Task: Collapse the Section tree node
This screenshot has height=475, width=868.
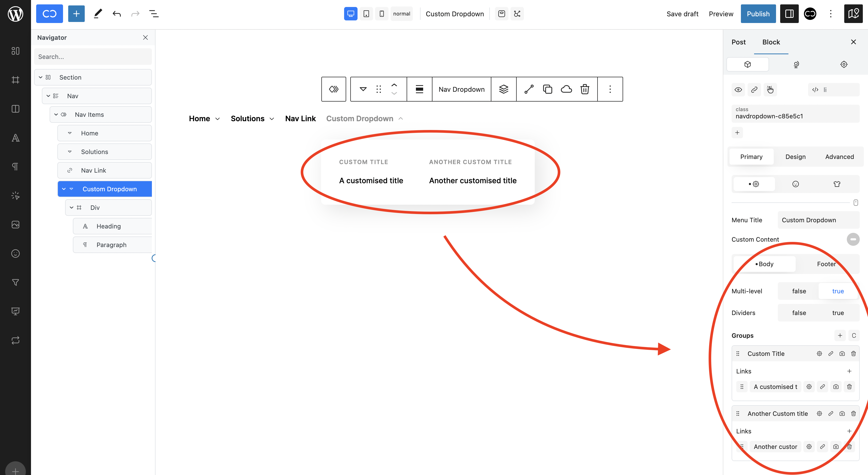Action: [x=41, y=78]
